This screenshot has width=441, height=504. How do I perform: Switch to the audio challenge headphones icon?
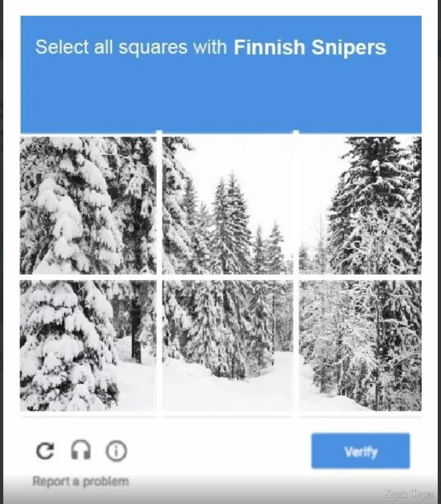81,450
